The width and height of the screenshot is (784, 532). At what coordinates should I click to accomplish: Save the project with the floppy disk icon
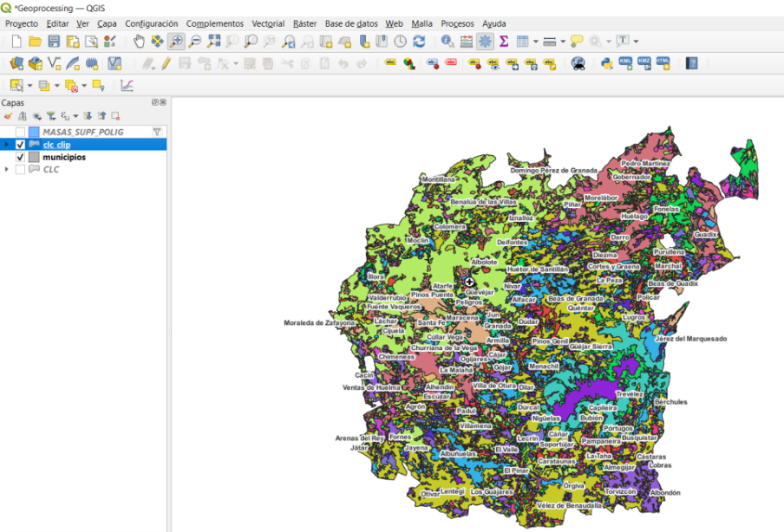[54, 41]
